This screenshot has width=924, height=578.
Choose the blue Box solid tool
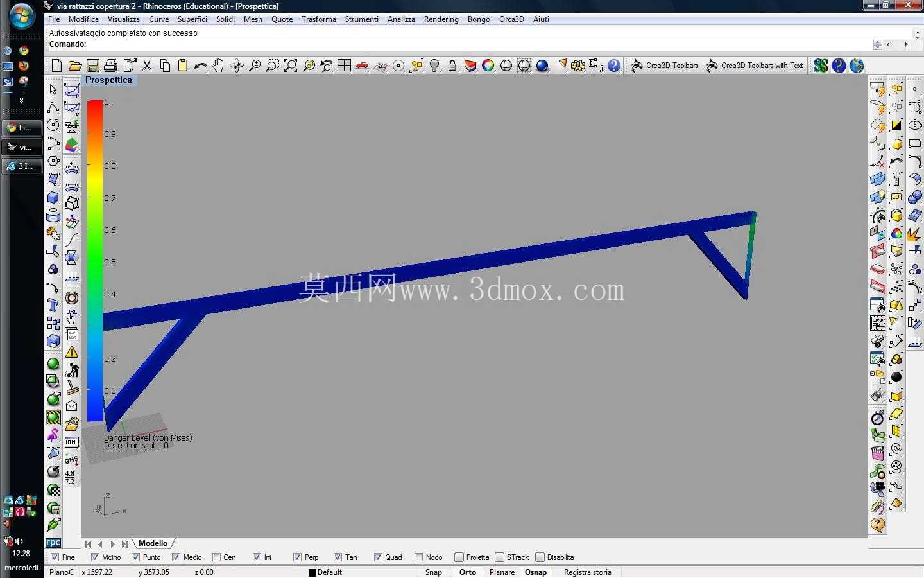pyautogui.click(x=53, y=197)
